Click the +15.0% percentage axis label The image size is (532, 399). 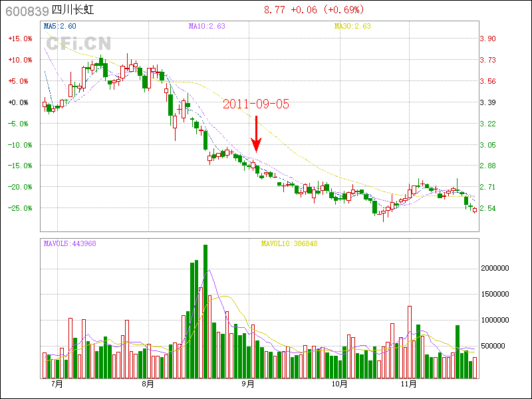(20, 39)
